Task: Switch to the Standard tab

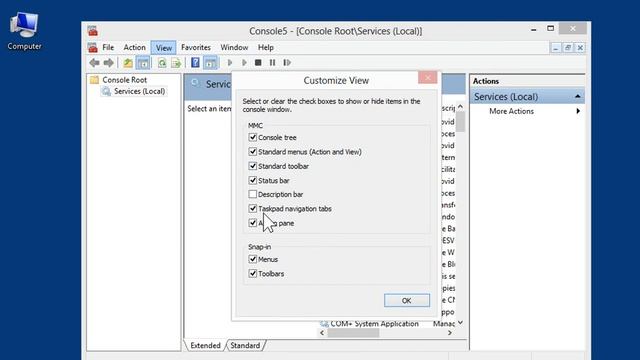Action: pyautogui.click(x=245, y=345)
